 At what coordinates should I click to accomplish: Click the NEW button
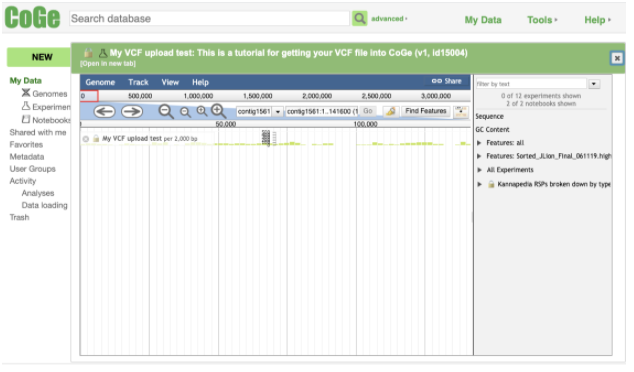pos(39,57)
